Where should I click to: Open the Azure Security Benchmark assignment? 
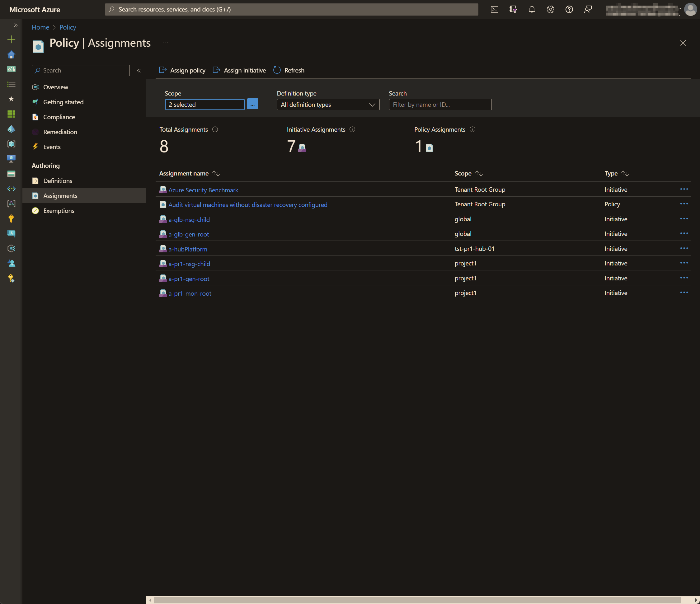[x=203, y=190]
